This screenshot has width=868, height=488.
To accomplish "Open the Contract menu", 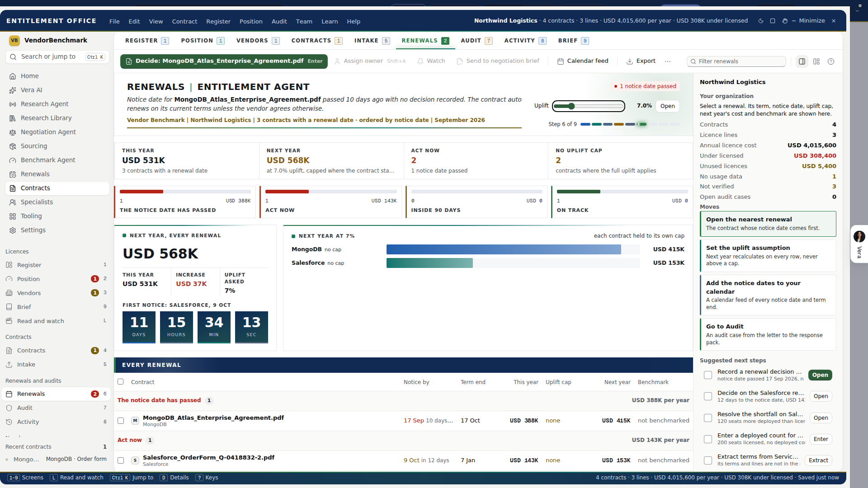I will [x=184, y=21].
